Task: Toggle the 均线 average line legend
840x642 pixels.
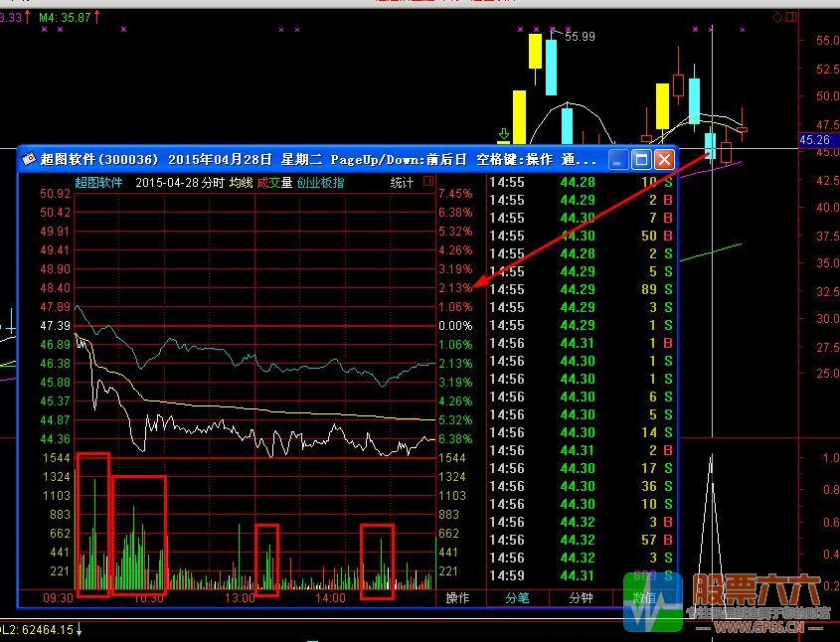Action: coord(242,183)
